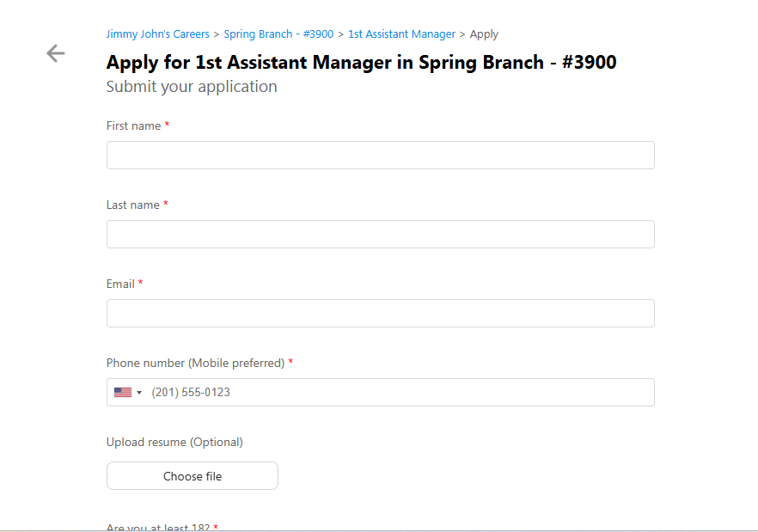Viewport: 758px width, 532px height.
Task: Go to Spring Branch - #3900 breadcrumb
Action: [x=278, y=34]
